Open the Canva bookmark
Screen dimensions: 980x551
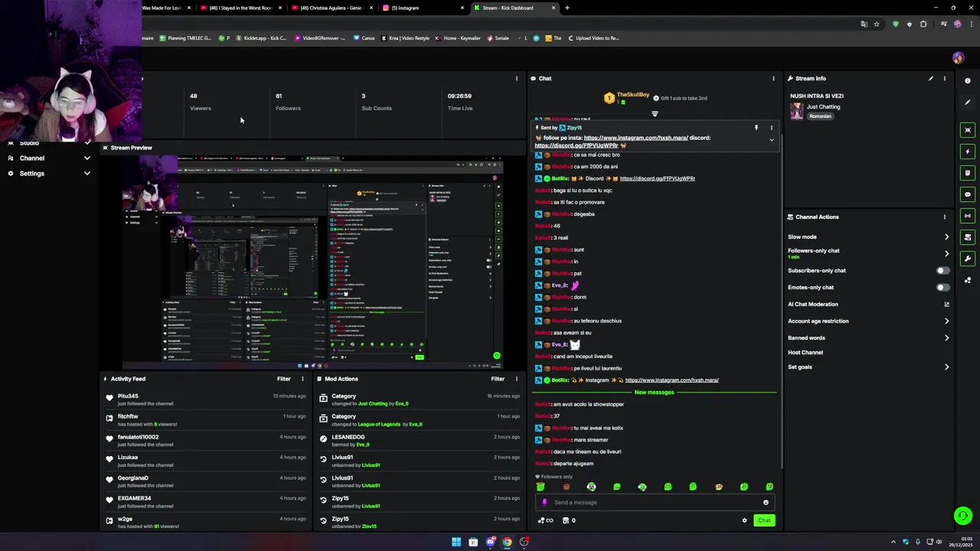click(364, 38)
